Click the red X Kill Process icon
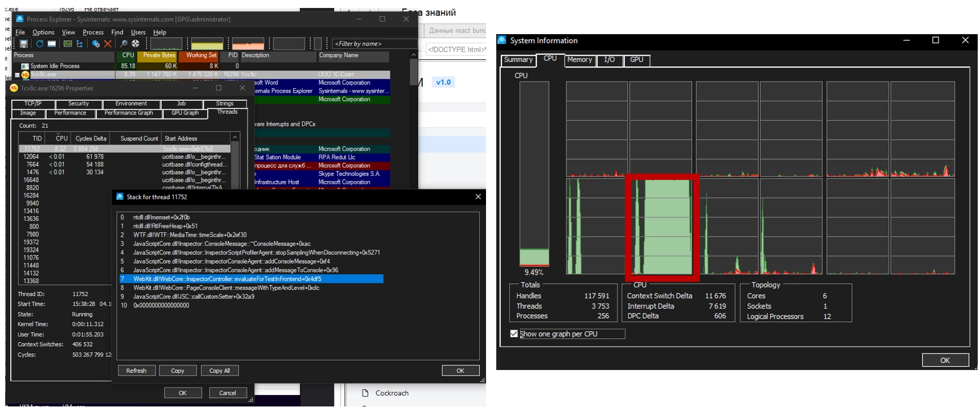 pyautogui.click(x=108, y=44)
